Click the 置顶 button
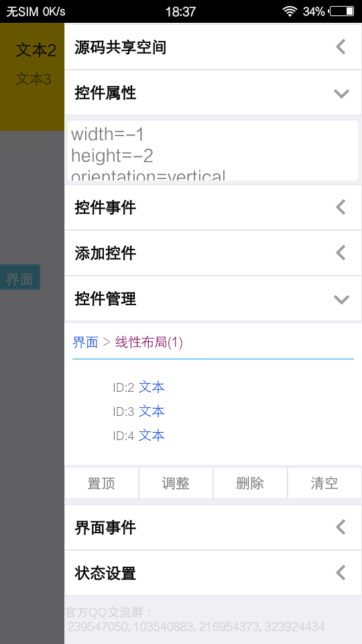Viewport: 362px width, 644px height. pyautogui.click(x=101, y=483)
